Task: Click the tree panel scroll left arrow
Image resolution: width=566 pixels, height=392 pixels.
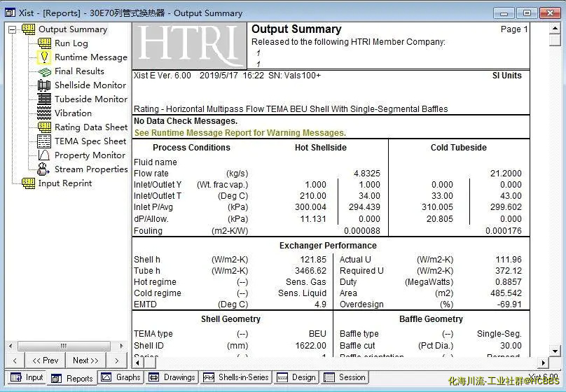Action: tap(11, 346)
